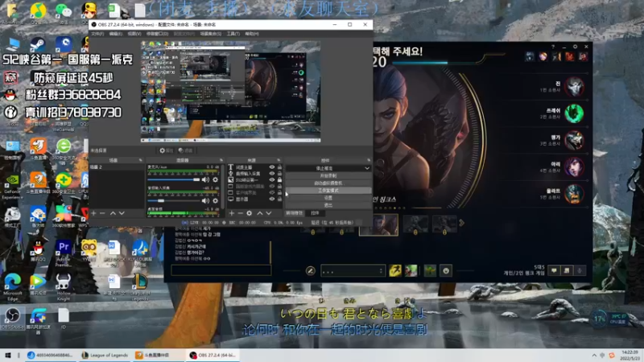Open source properties gear above the scenes panel
The height and width of the screenshot is (362, 644).
pyautogui.click(x=167, y=150)
